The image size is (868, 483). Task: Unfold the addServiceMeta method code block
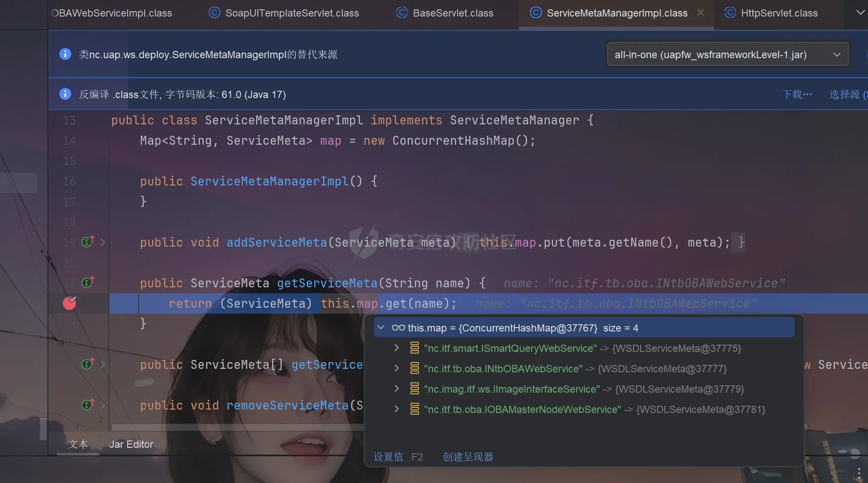[103, 242]
